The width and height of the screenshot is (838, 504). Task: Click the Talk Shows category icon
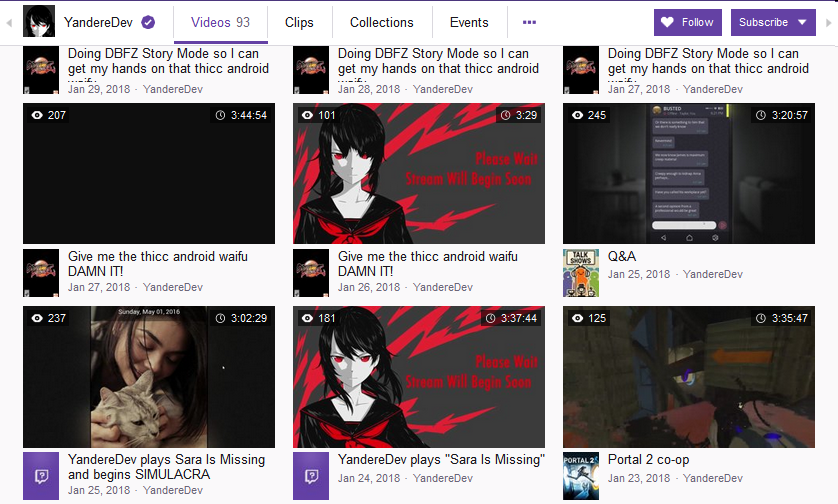click(x=581, y=273)
